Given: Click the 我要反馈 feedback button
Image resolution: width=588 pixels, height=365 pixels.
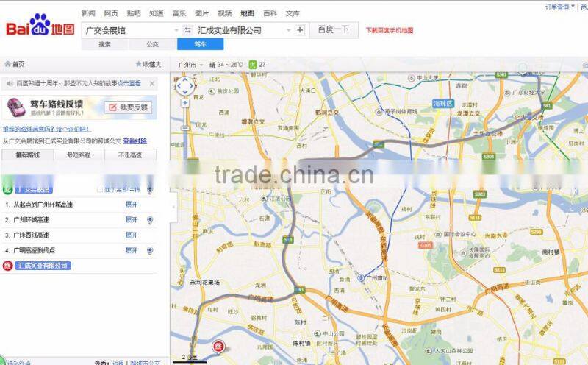Looking at the screenshot, I should 129,107.
